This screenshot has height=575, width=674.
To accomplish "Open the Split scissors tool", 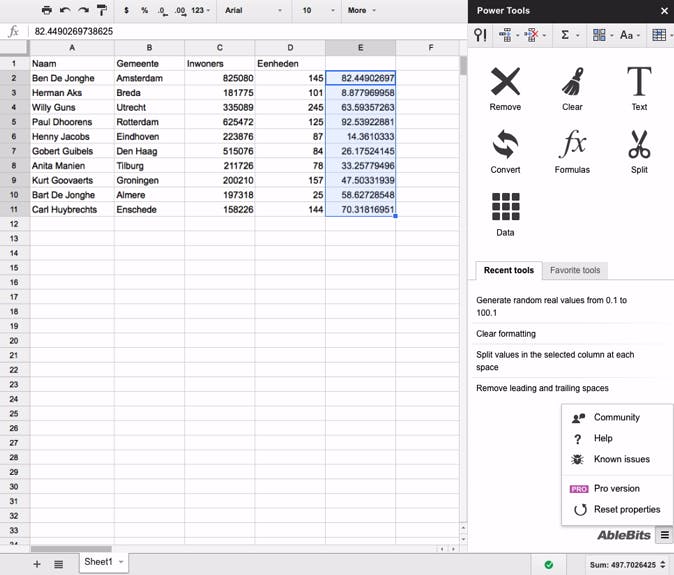I will tap(639, 152).
